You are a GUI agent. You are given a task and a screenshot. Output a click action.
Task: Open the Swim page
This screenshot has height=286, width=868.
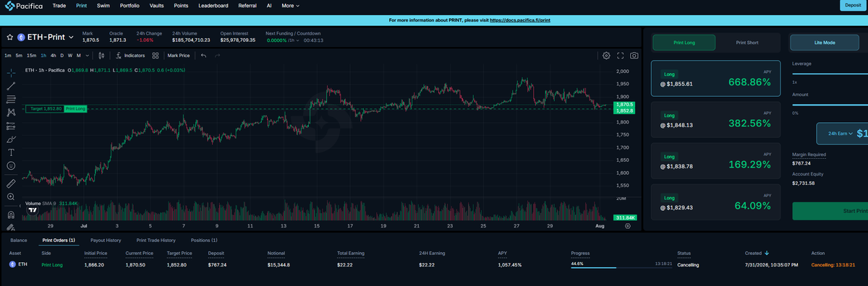103,5
